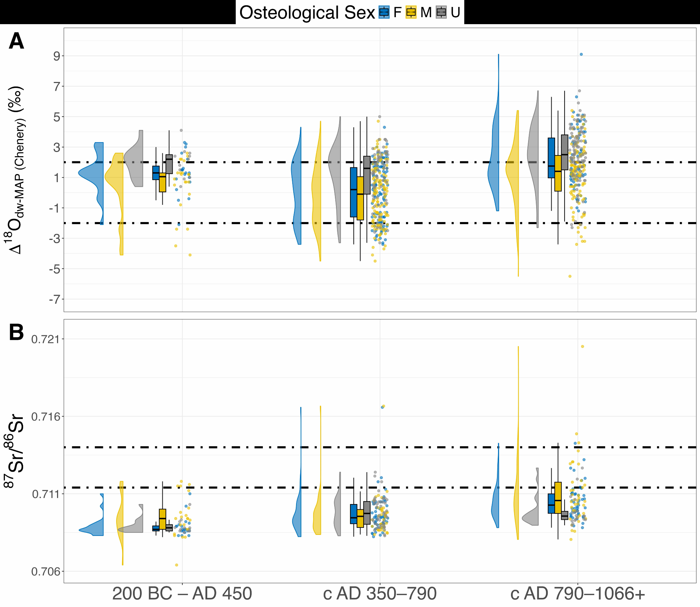
Task: Click the -7 tick label in panel A
Action: pyautogui.click(x=54, y=299)
